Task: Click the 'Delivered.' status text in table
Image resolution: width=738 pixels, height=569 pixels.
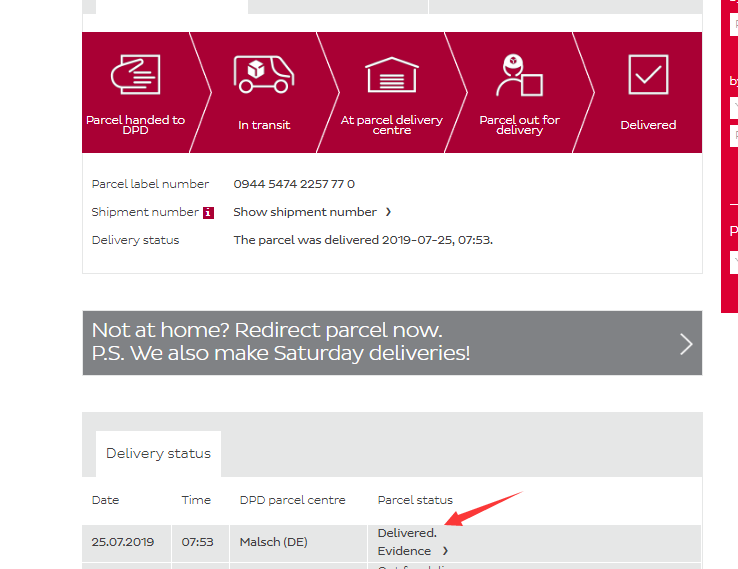Action: coord(407,533)
